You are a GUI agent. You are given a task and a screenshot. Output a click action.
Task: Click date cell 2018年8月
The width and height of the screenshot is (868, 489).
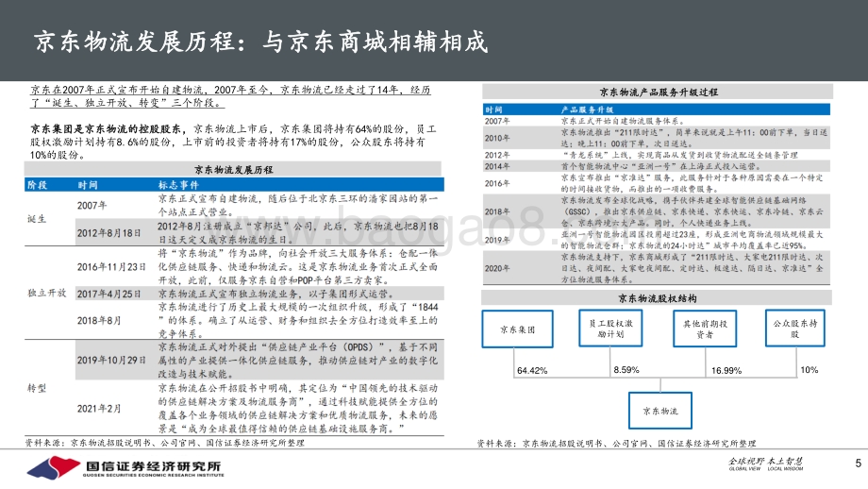click(x=98, y=321)
